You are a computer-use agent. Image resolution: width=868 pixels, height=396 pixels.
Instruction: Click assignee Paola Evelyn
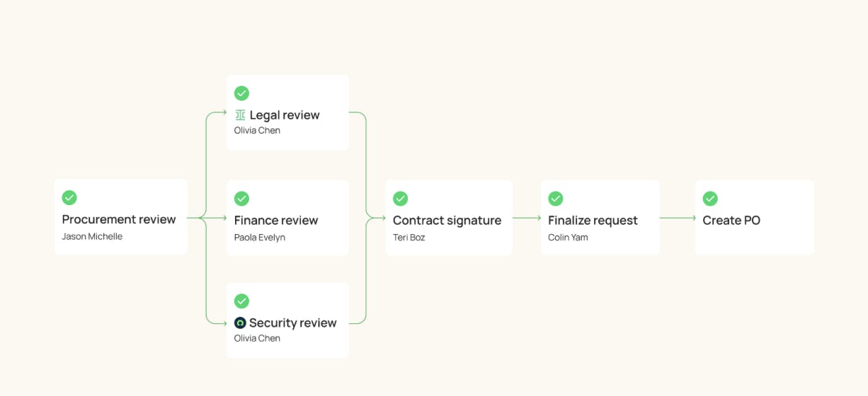click(x=260, y=238)
